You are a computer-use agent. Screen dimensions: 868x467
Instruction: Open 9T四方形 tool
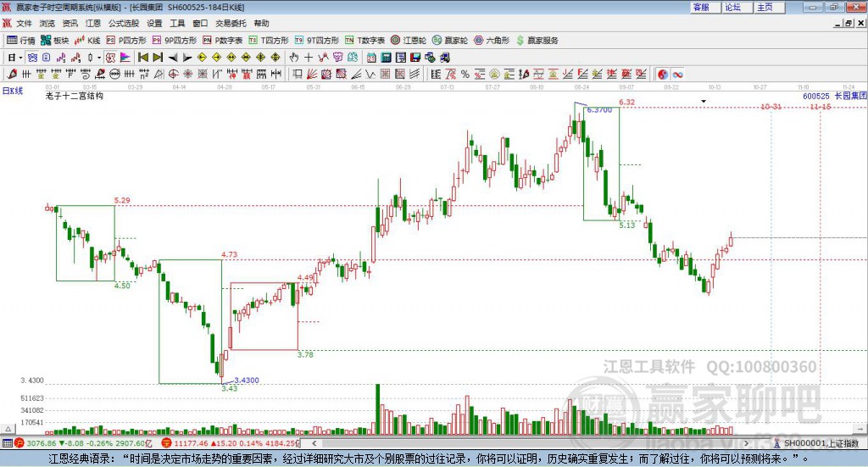(x=317, y=41)
